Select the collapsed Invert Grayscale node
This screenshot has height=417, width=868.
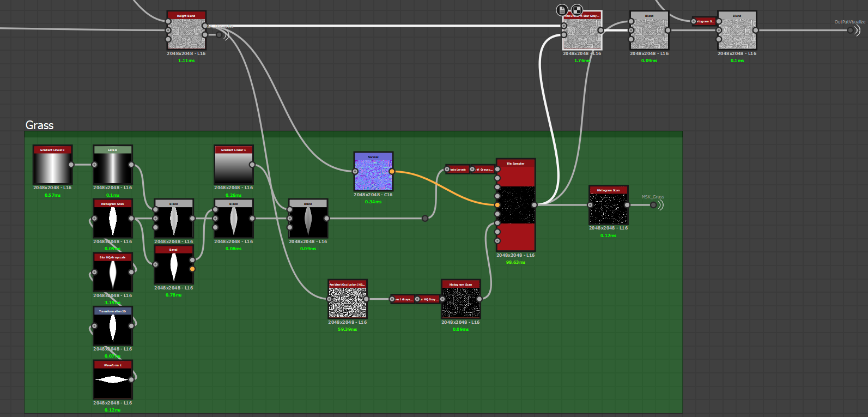coord(404,299)
